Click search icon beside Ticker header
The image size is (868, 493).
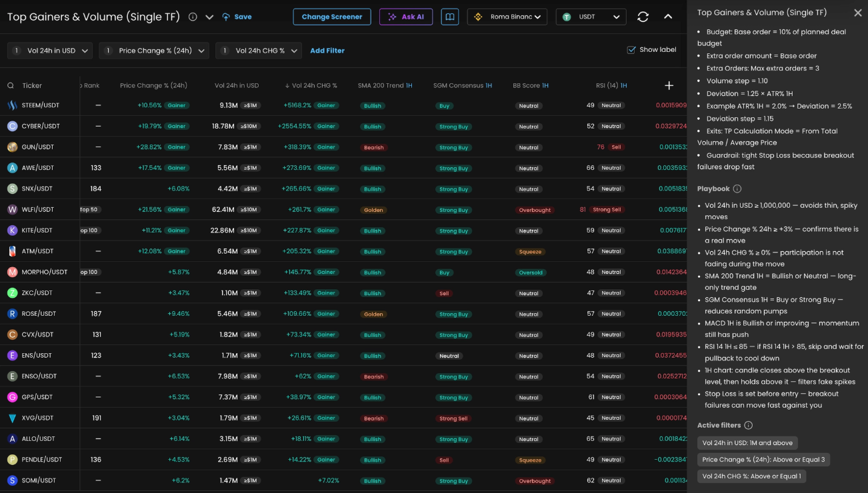(11, 85)
